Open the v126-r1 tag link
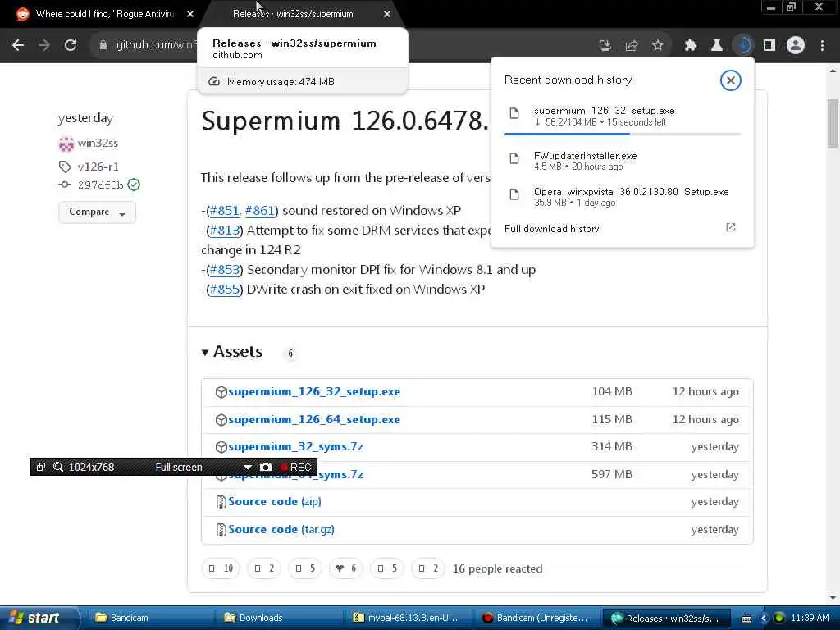The width and height of the screenshot is (840, 630). pos(98,167)
